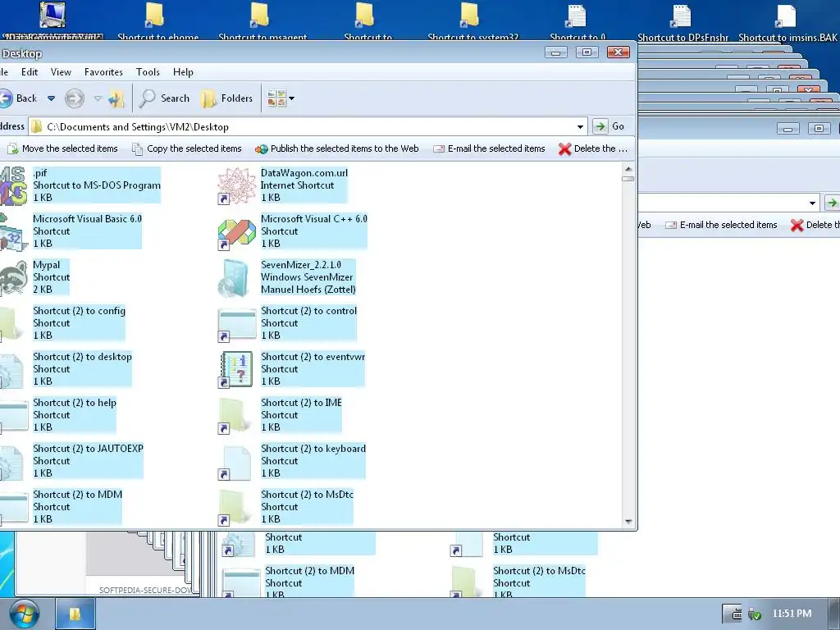Select Shortcut (2) to help icon
This screenshot has height=630, width=840.
[x=13, y=416]
